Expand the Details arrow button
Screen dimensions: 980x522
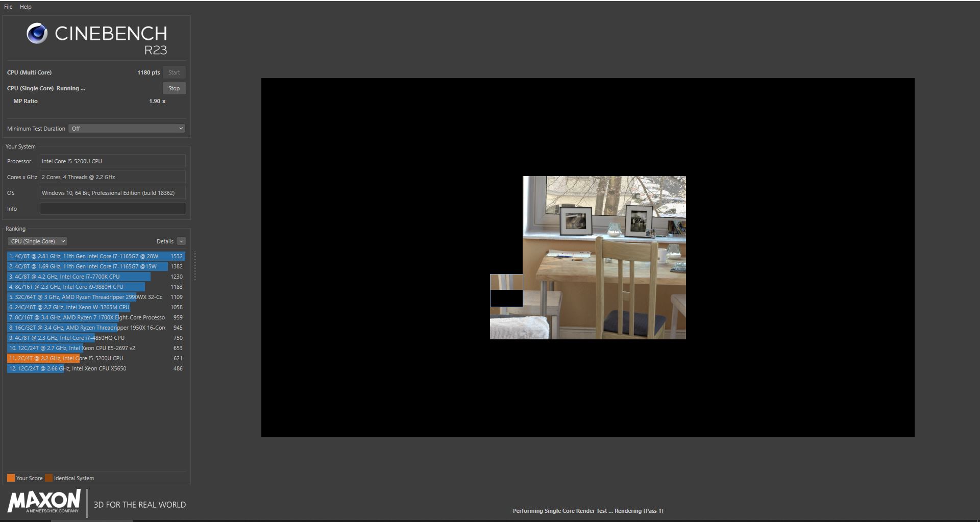coord(181,241)
